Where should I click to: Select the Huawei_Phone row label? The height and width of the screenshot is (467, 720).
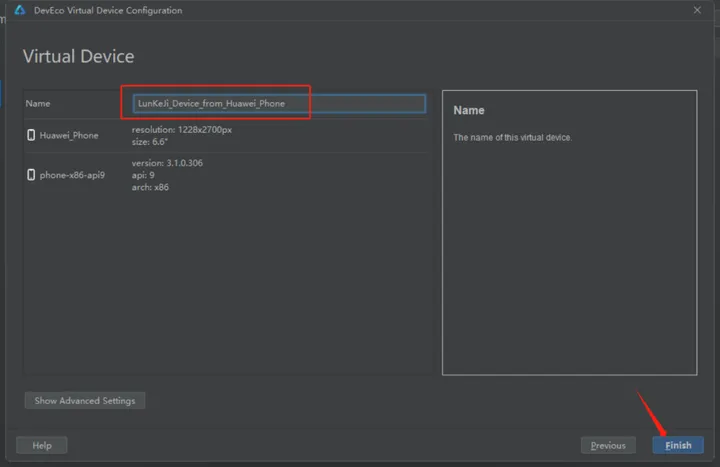click(x=69, y=135)
